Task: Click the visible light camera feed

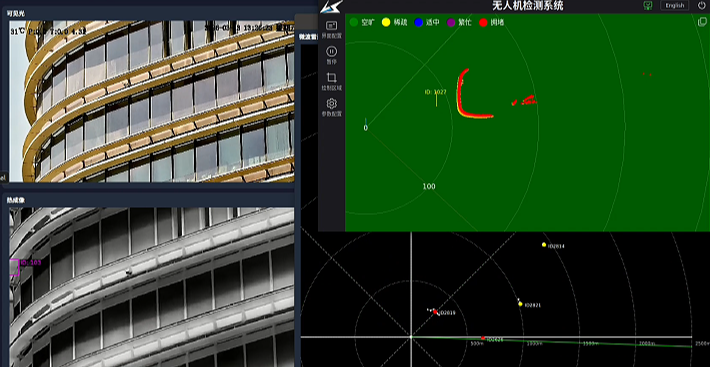Action: point(152,101)
